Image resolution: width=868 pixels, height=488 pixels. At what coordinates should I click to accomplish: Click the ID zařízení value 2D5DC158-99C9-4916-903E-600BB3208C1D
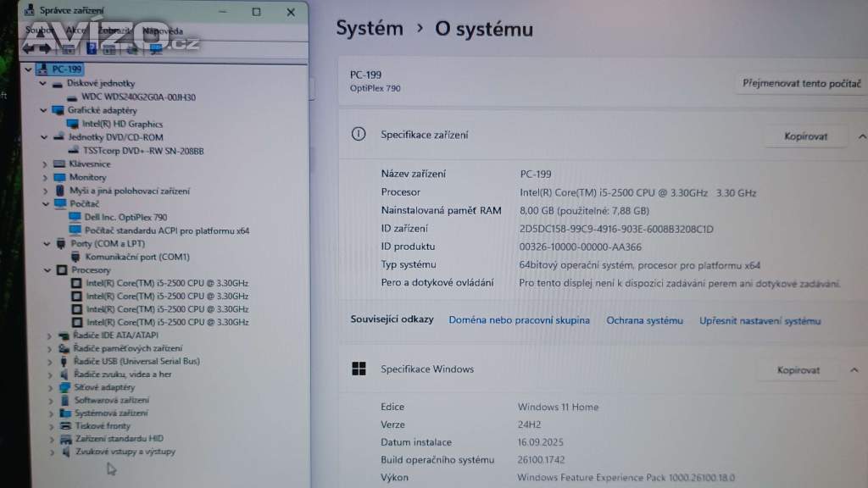click(x=616, y=229)
